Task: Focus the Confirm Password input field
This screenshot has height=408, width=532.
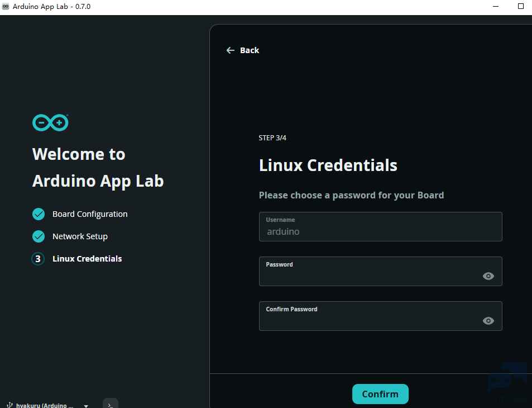Action: tap(380, 316)
